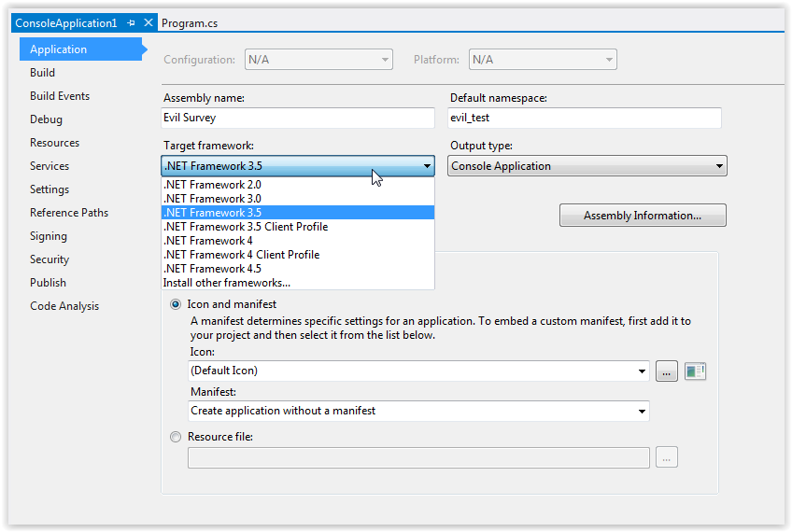Click the Default namespace field
Image resolution: width=792 pixels, height=532 pixels.
tap(585, 118)
